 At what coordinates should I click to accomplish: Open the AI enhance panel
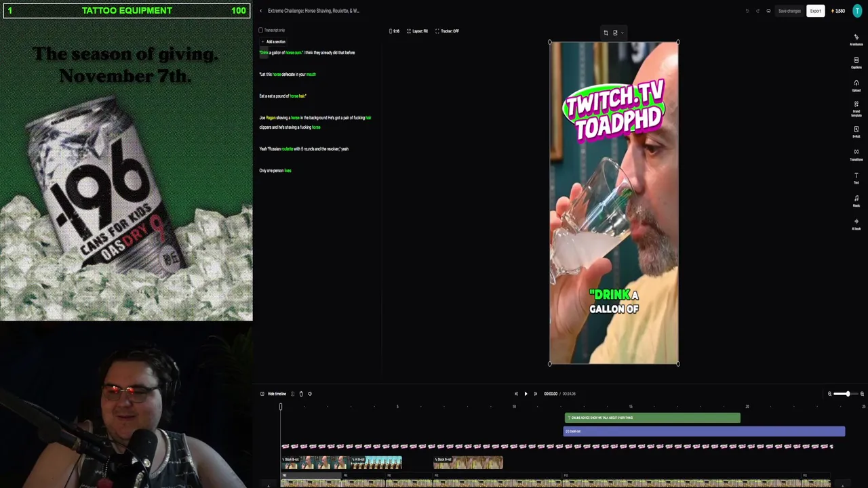856,39
